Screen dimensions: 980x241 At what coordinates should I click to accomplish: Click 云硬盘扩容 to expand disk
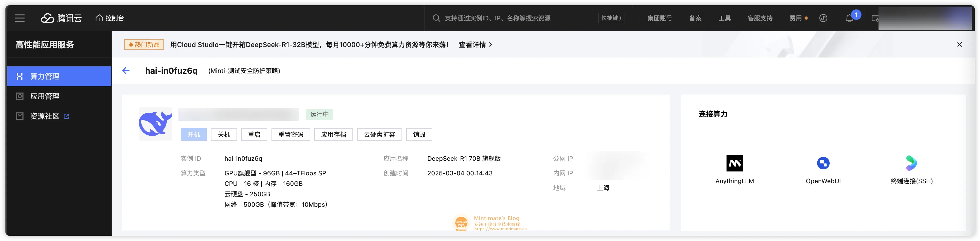click(379, 134)
